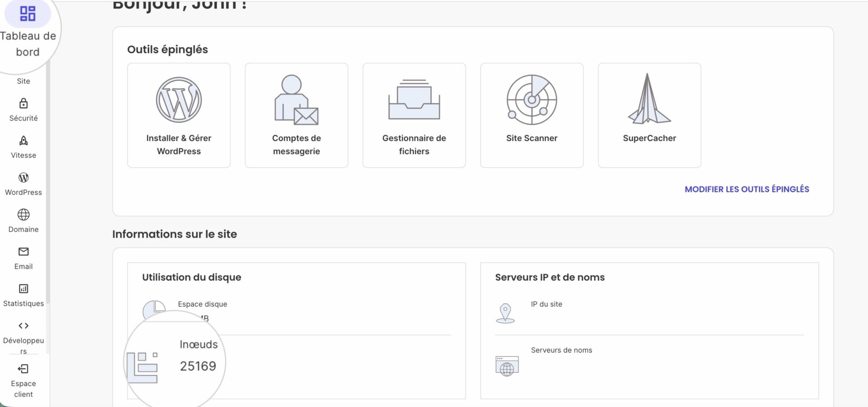
Task: Open the Comptes de messagerie tool card
Action: [296, 115]
